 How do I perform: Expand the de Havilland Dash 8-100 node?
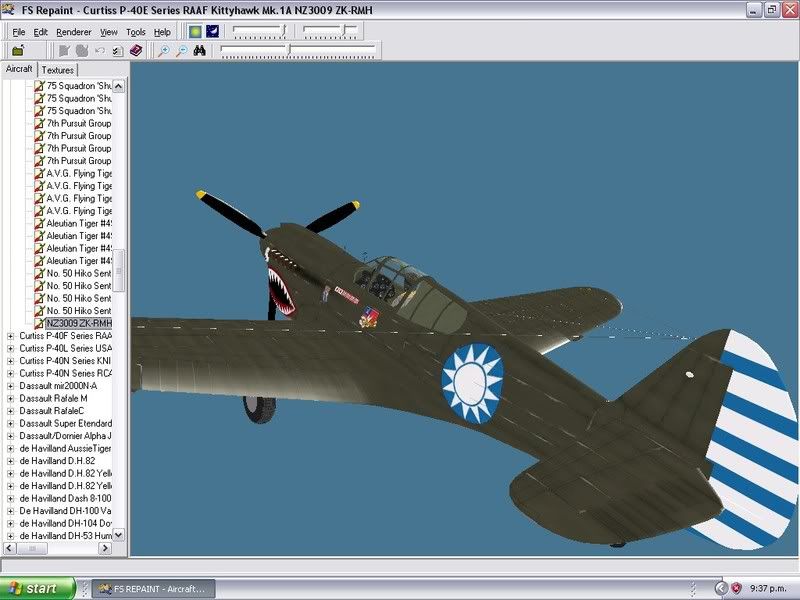click(x=10, y=498)
